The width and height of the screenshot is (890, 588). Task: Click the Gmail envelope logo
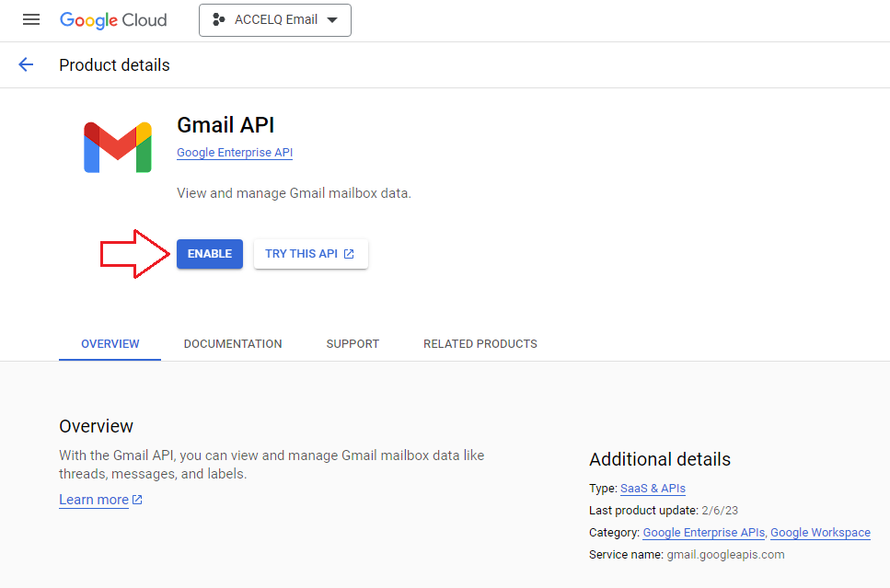(118, 147)
